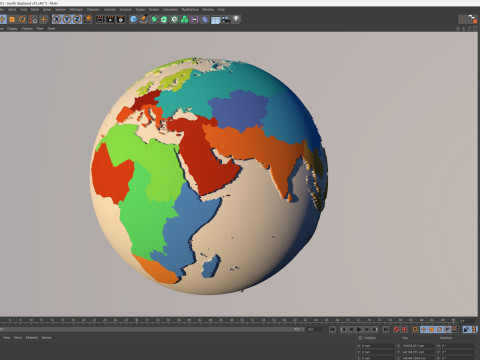Add a light from the toolbar
This screenshot has height=360, width=480.
tap(236, 19)
